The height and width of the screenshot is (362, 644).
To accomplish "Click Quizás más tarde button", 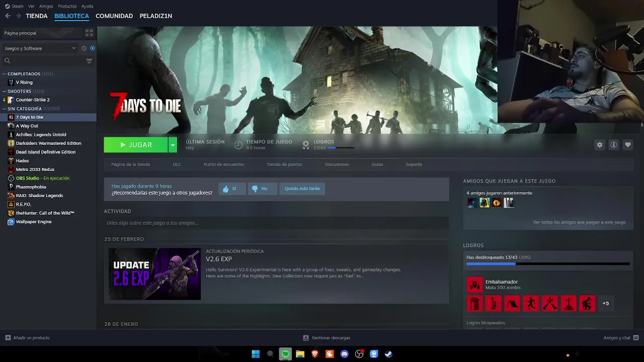I will (302, 189).
